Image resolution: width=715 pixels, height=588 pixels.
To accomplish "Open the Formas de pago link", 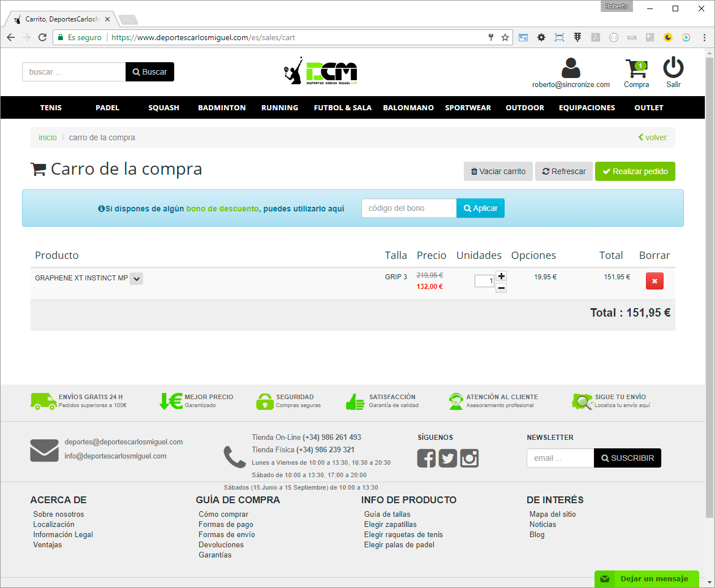I will [226, 524].
